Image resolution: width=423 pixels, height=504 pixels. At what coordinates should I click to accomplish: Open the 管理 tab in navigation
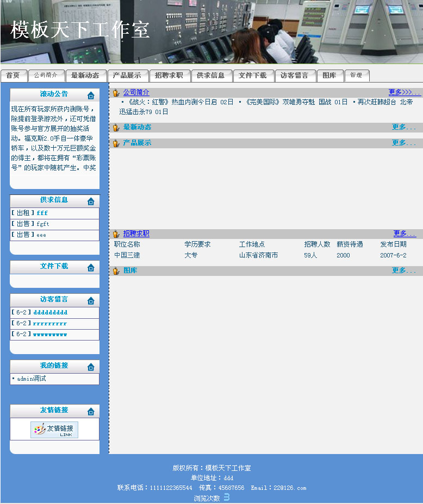pyautogui.click(x=357, y=75)
